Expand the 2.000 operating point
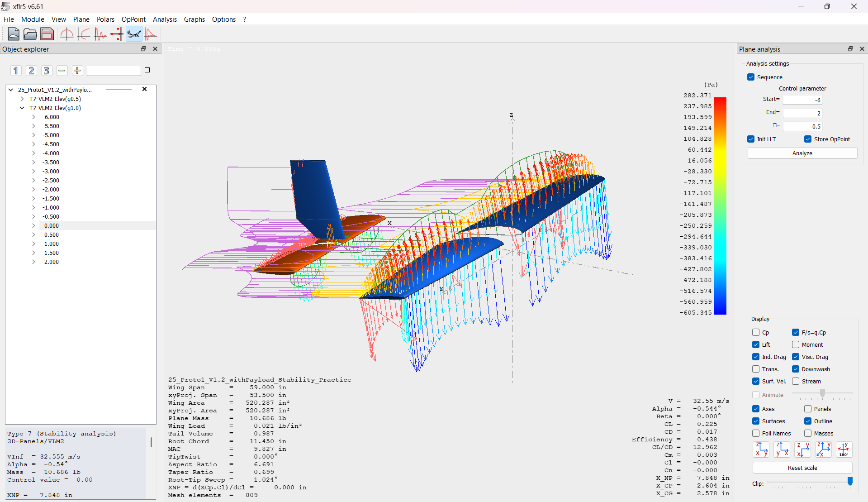Viewport: 868px width, 502px height. tap(33, 262)
